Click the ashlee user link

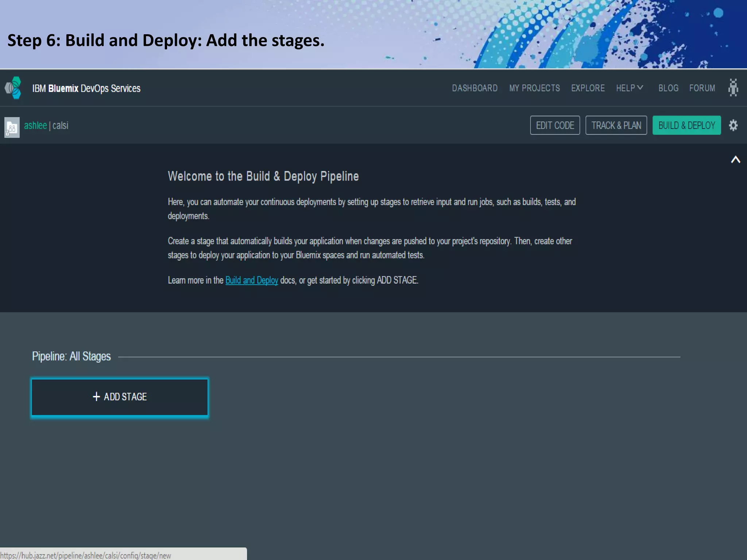coord(35,125)
